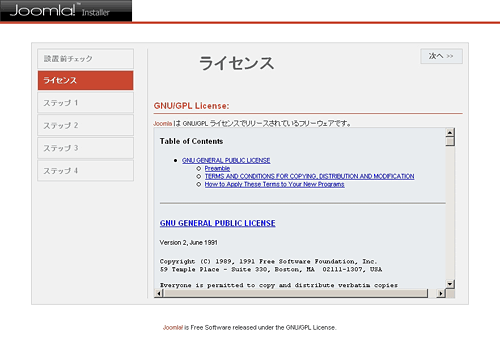Jump to the Preamble link
This screenshot has height=363, width=500.
tap(217, 168)
